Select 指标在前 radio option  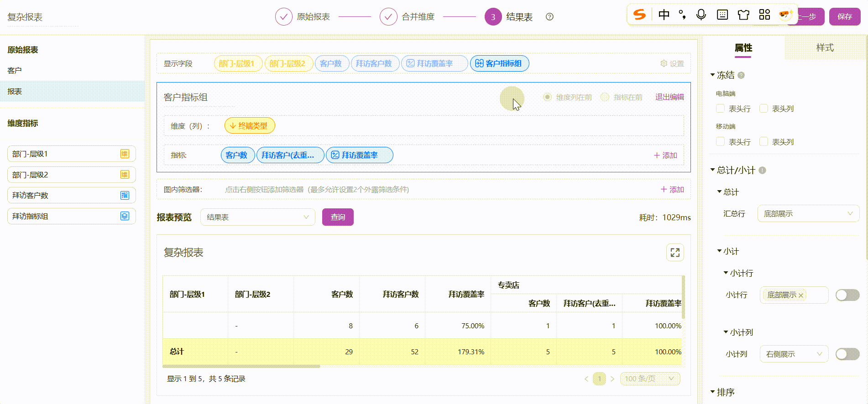pyautogui.click(x=605, y=97)
